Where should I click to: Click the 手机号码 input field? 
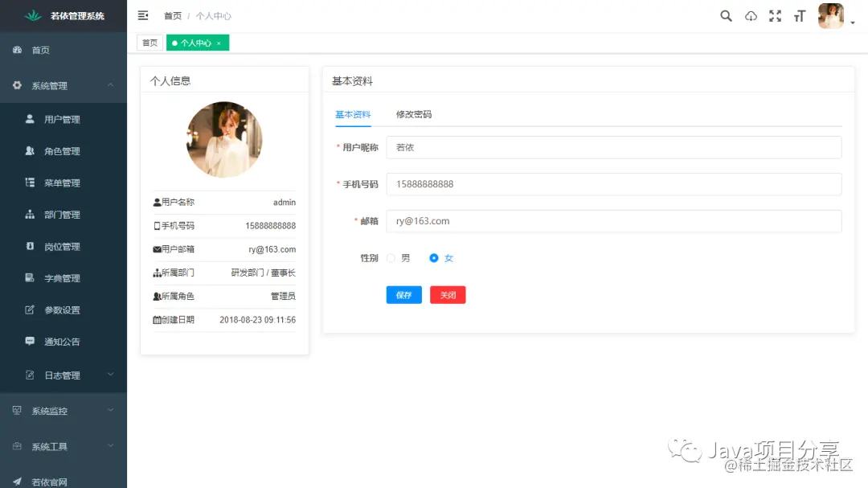[614, 184]
